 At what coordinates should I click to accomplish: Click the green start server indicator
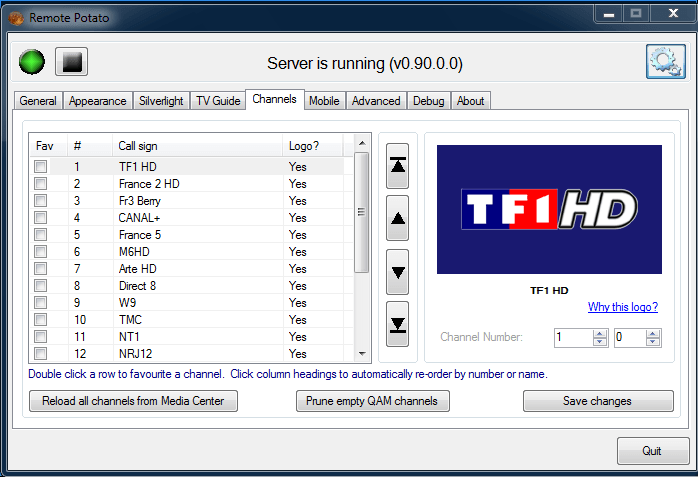[x=32, y=62]
